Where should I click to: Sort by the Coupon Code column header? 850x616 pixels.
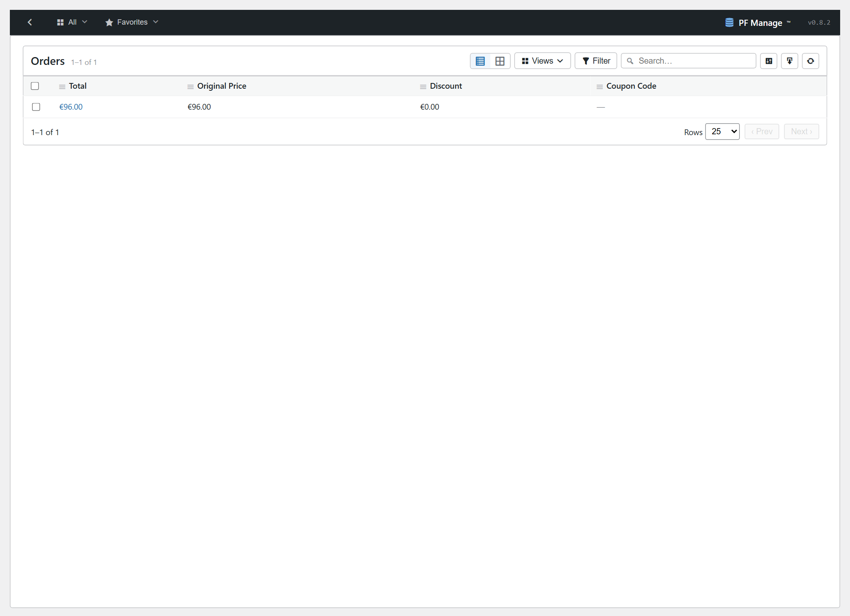(631, 86)
